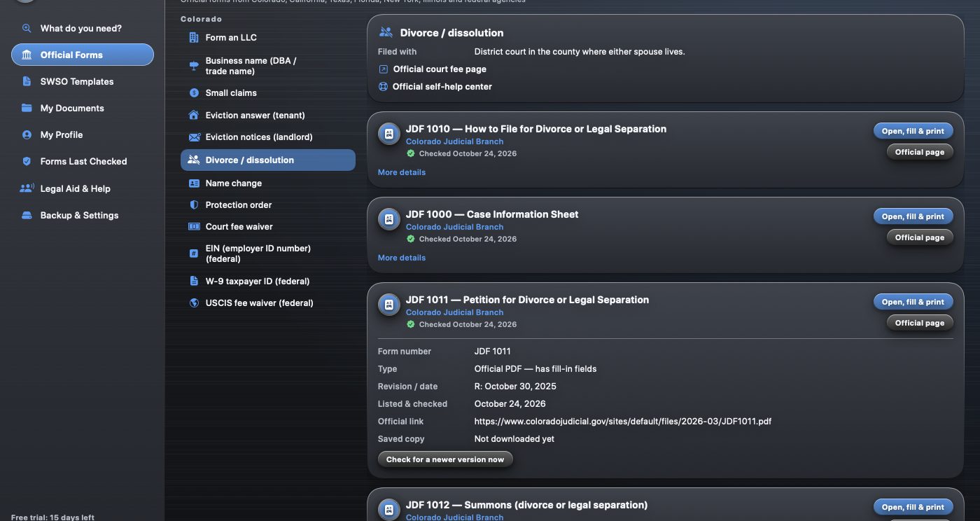Viewport: 980px width, 521px height.
Task: Open Official court fee page link
Action: click(x=433, y=69)
